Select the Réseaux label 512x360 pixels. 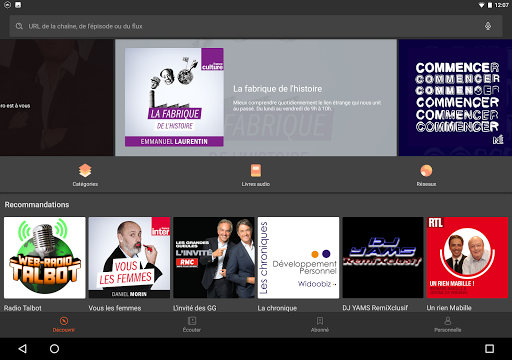coord(426,184)
